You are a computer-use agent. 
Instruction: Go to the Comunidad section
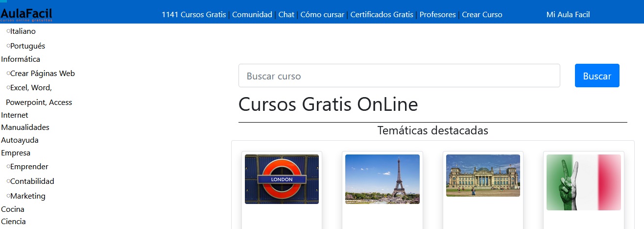pos(252,15)
